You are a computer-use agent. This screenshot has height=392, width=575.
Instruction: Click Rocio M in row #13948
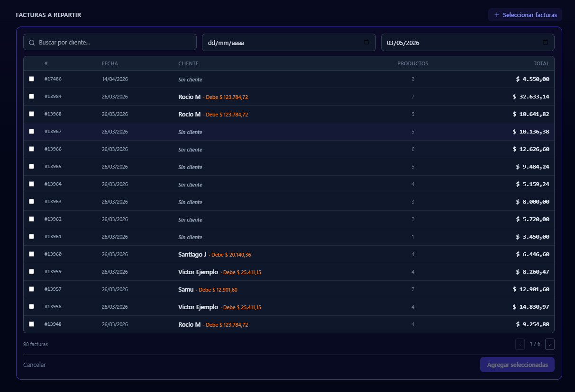(190, 324)
